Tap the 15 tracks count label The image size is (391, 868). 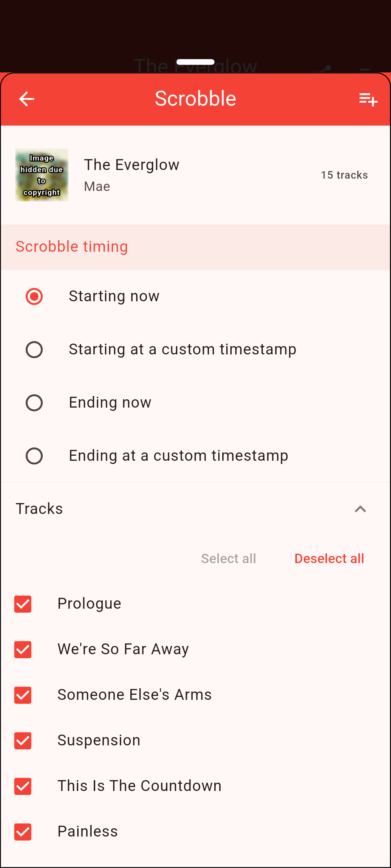[344, 175]
